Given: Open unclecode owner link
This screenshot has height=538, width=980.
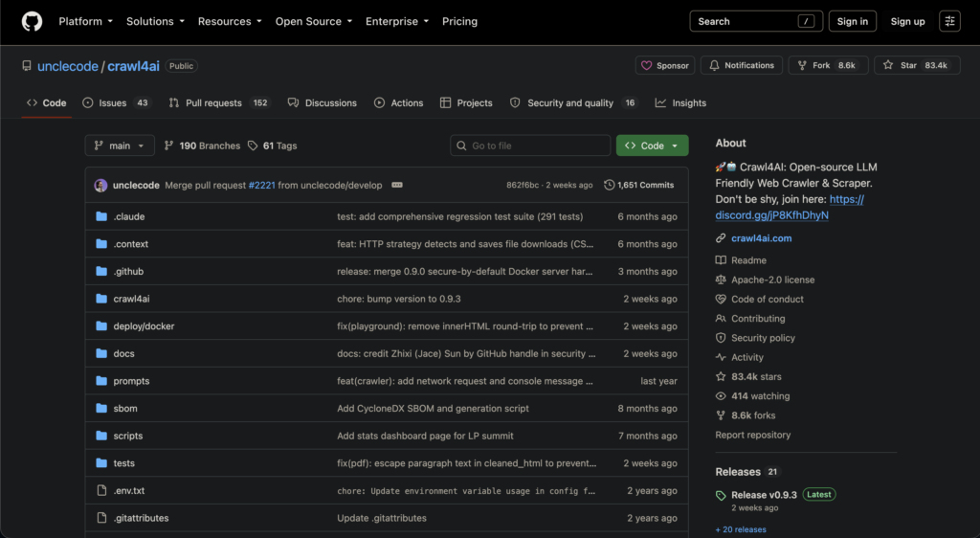Looking at the screenshot, I should tap(68, 66).
